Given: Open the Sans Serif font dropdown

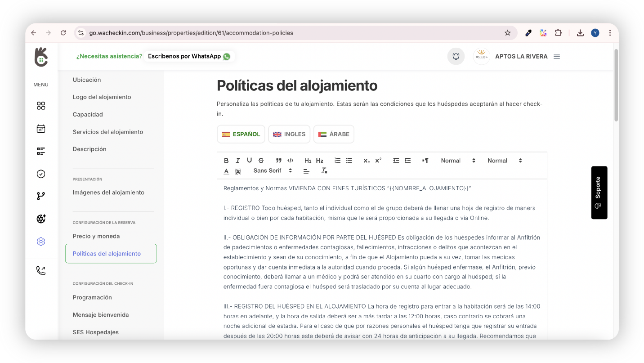Looking at the screenshot, I should (273, 171).
